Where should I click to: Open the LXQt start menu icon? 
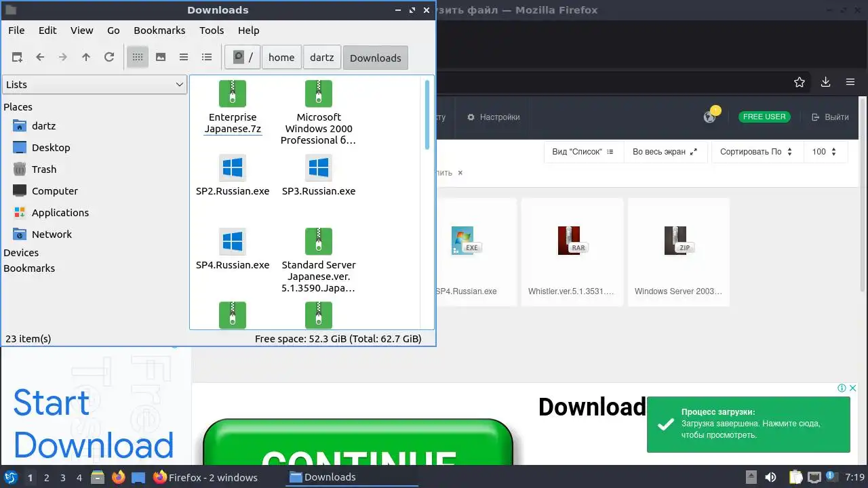pyautogui.click(x=10, y=477)
